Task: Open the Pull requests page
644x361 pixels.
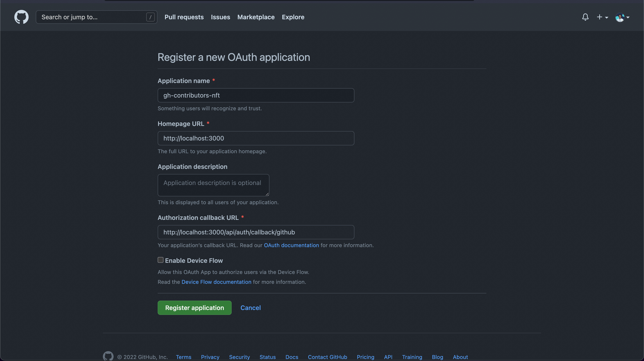Action: coord(184,17)
